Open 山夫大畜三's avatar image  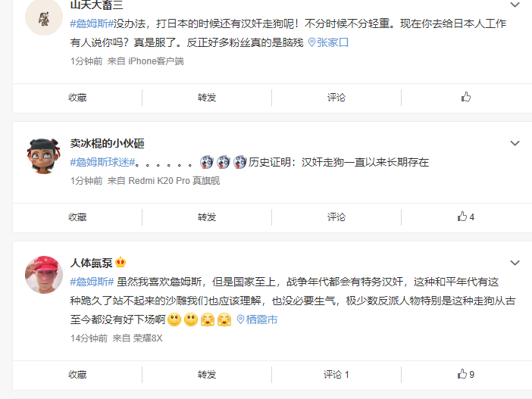pos(44,17)
